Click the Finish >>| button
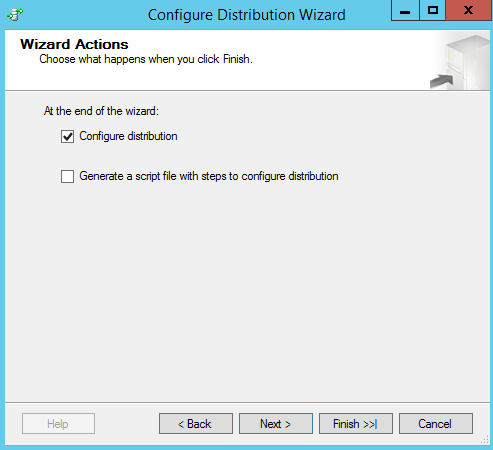The height and width of the screenshot is (450, 493). 356,424
